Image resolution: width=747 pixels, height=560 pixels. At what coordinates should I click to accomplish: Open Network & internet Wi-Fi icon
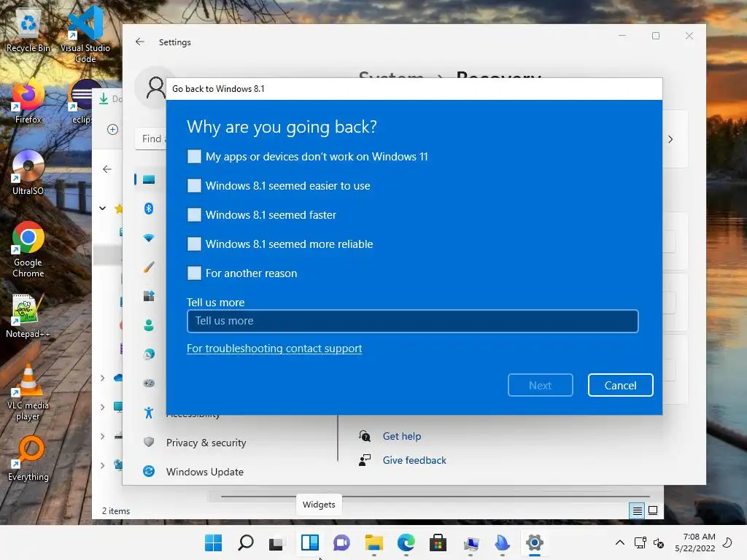149,238
